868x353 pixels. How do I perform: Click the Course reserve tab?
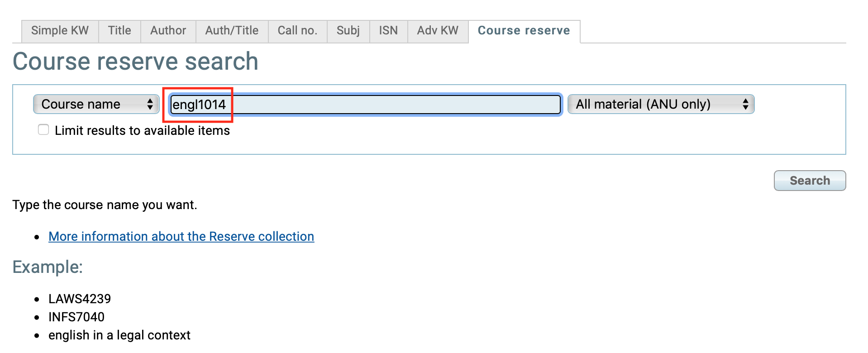524,31
